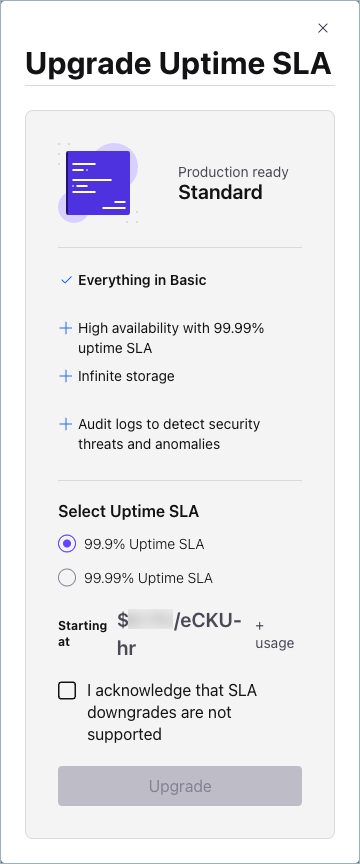Click the Upgrade button
360x864 pixels.
tap(180, 786)
